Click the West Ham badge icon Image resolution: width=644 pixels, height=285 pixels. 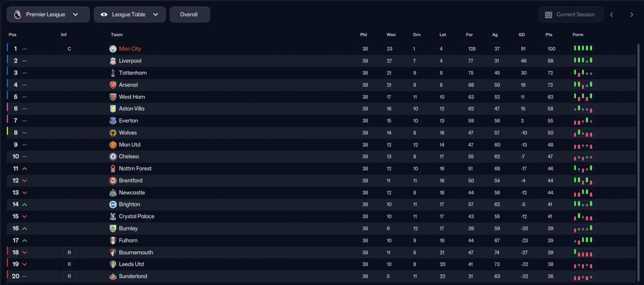(x=113, y=97)
